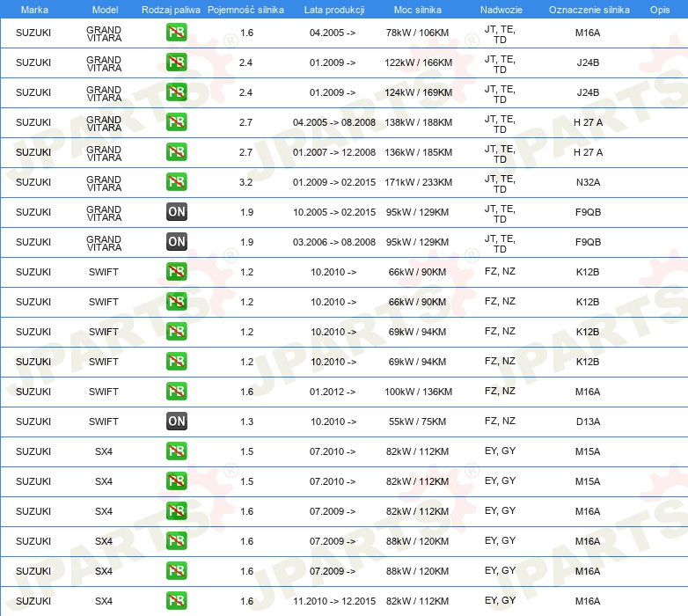Click the Oznaczenie silnika column header
The image size is (688, 616).
tap(589, 10)
